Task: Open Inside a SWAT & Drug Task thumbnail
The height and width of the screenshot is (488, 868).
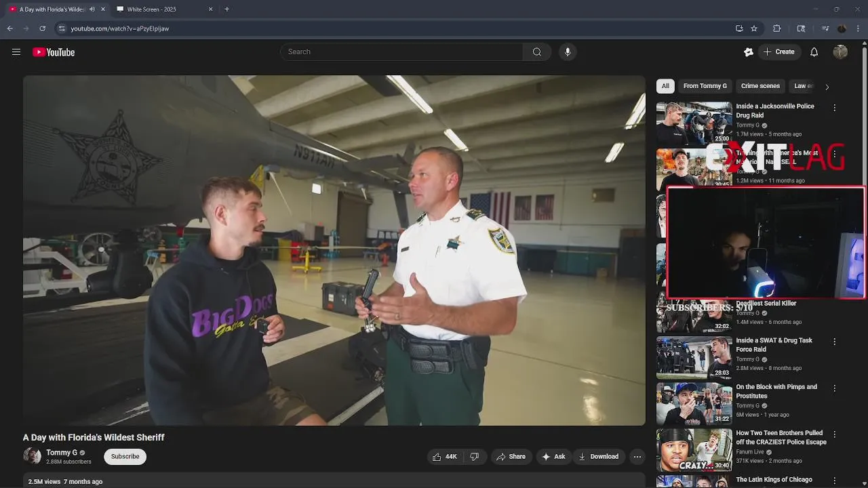Action: coord(694,357)
